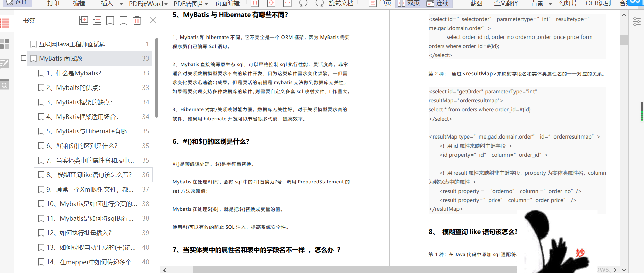Screen dimensions: 644x273
Task: Open the annotations sidebar icon
Action: click(x=5, y=64)
